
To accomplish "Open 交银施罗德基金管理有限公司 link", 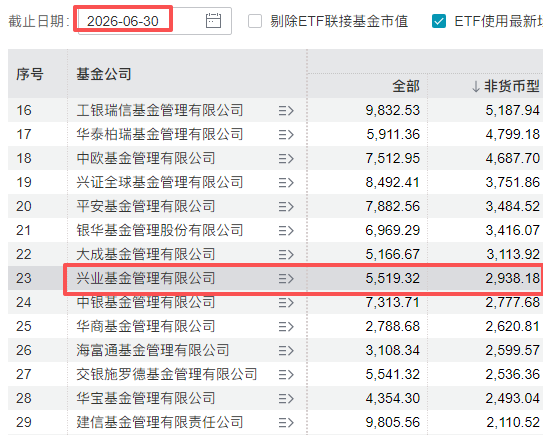I will coord(167,374).
